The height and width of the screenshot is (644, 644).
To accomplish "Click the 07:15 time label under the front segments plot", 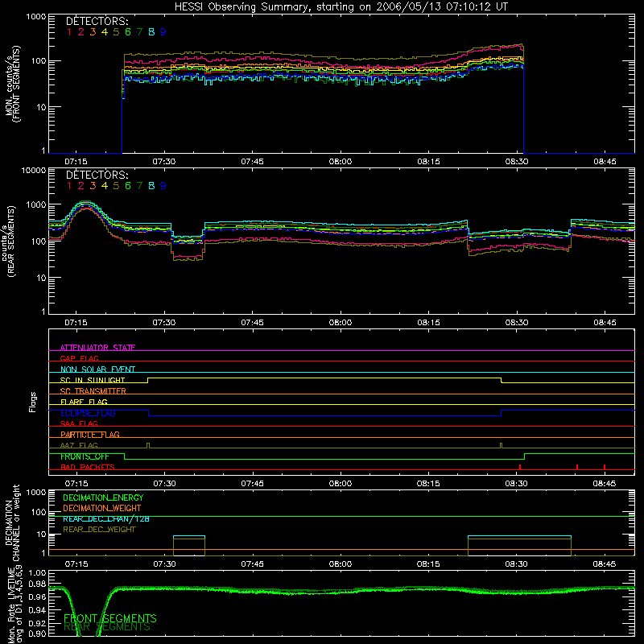I will pyautogui.click(x=76, y=162).
